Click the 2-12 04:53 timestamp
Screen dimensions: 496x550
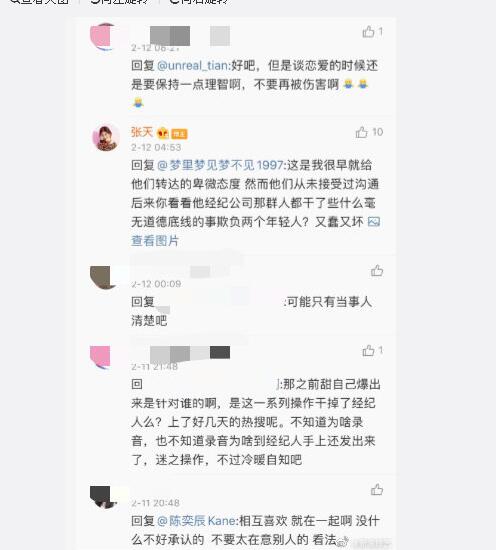coord(156,147)
